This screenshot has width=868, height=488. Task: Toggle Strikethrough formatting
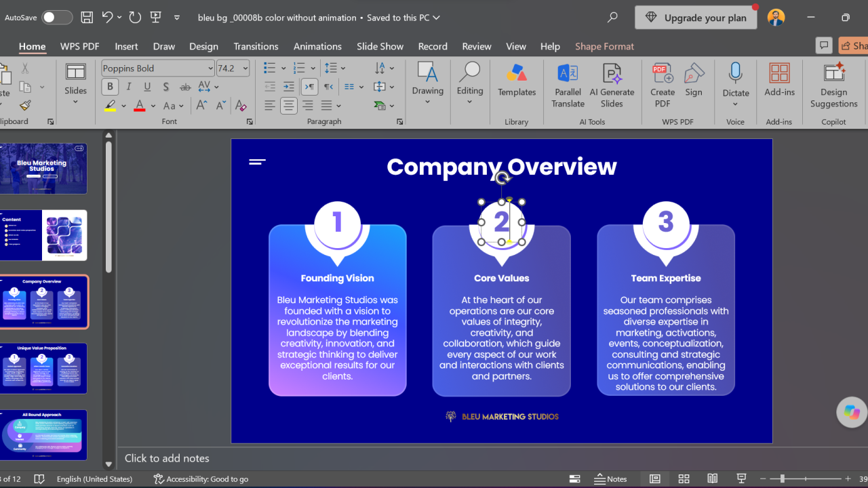pos(185,87)
